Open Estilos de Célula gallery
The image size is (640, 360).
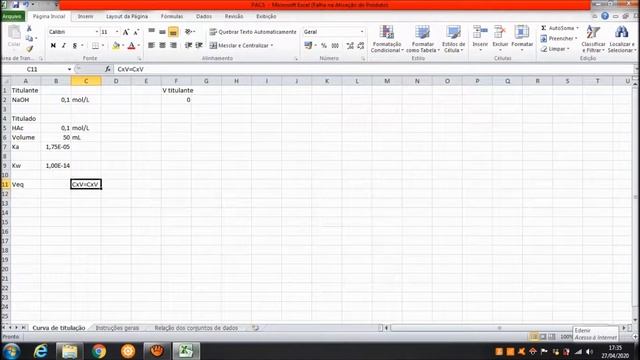pyautogui.click(x=453, y=39)
